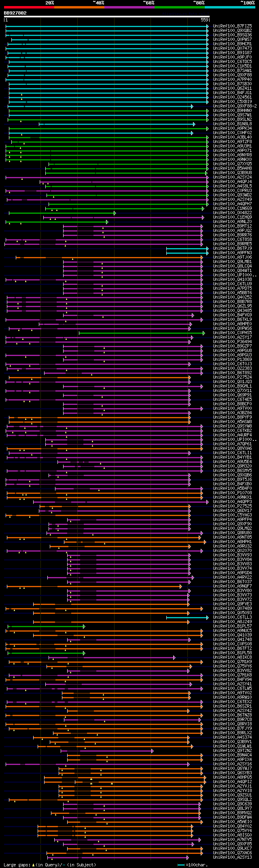Select hit UniRef100_Q69P91
Screen dimensions: 259x868
pos(232,395)
